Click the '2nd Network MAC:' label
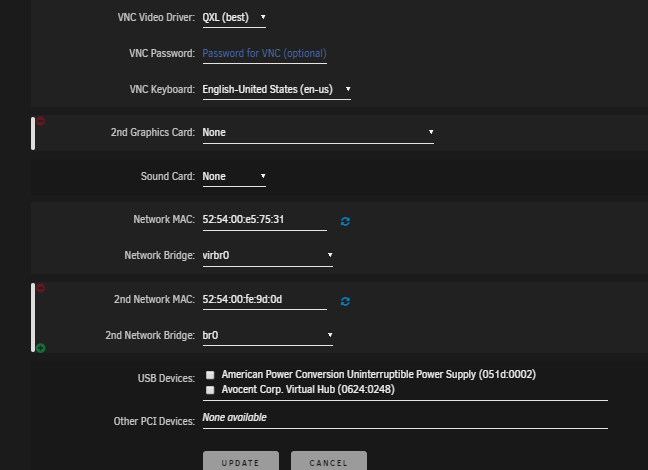Image resolution: width=648 pixels, height=470 pixels. coord(155,299)
